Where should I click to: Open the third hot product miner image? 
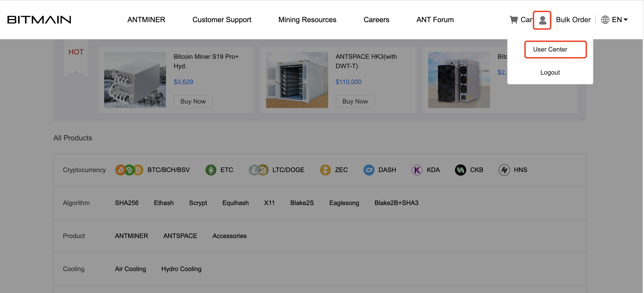coord(459,80)
